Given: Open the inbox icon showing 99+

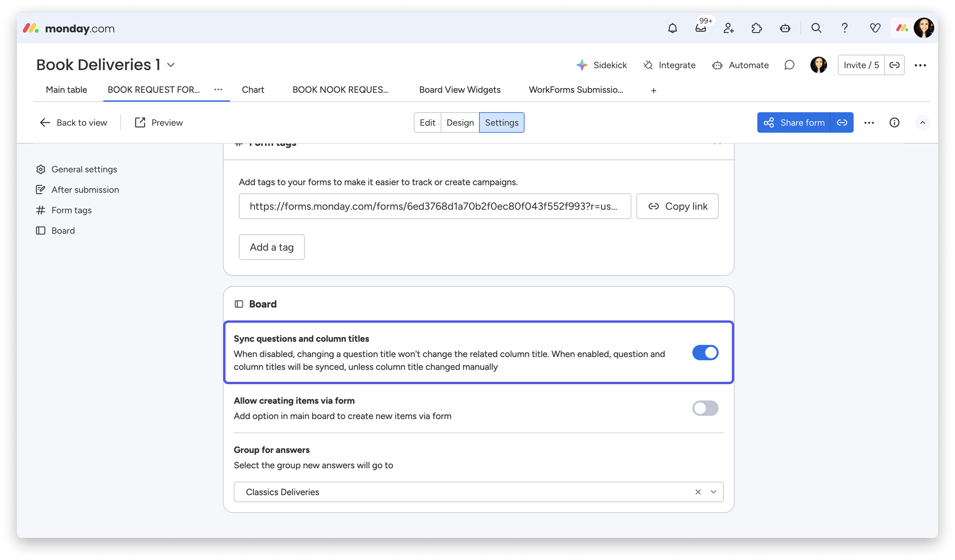Looking at the screenshot, I should click(x=701, y=30).
